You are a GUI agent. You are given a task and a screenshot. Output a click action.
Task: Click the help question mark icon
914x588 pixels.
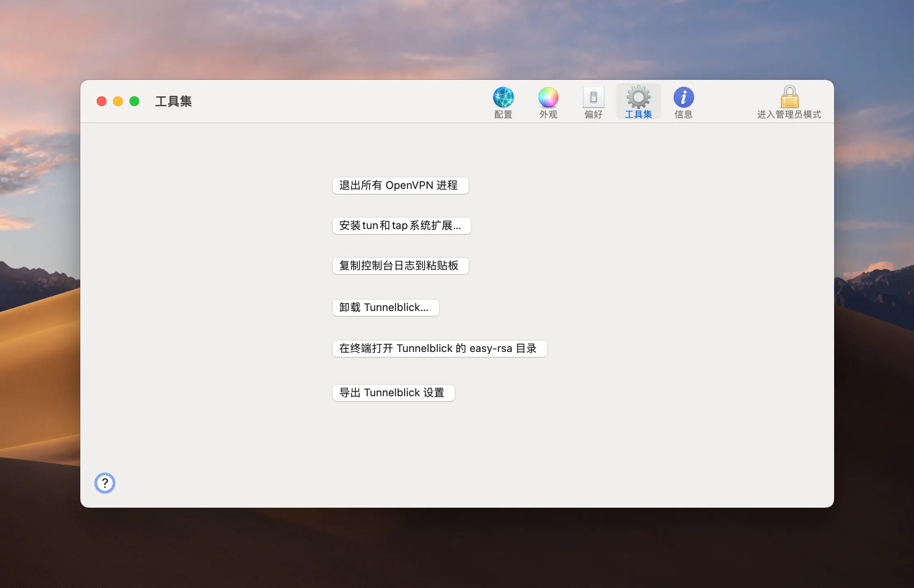point(105,483)
